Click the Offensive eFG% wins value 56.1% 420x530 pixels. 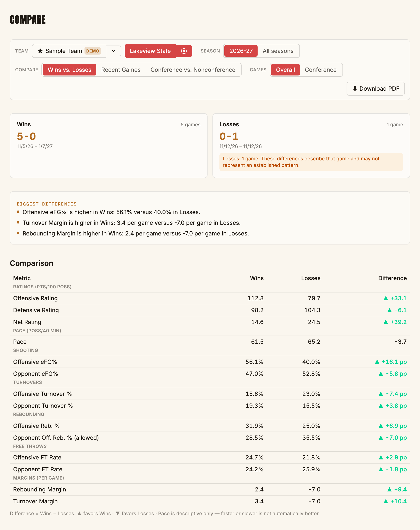click(x=254, y=362)
